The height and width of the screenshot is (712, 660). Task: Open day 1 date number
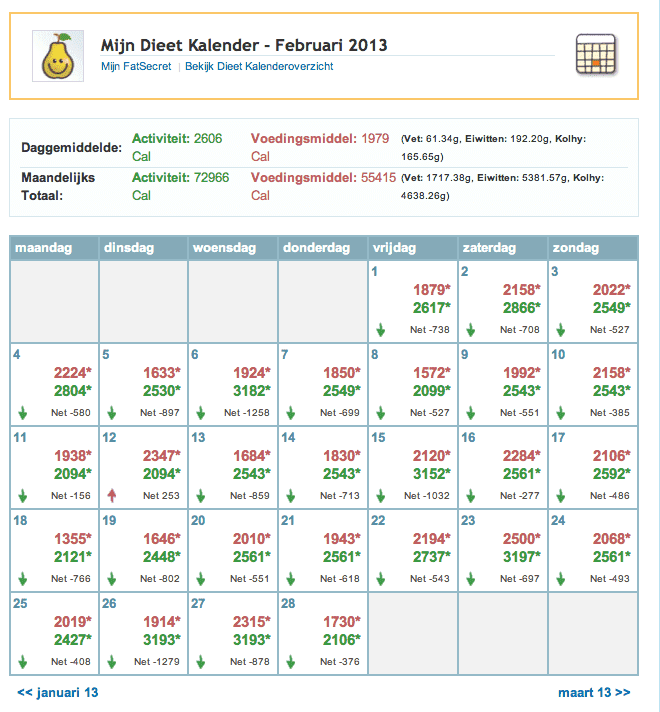[374, 272]
